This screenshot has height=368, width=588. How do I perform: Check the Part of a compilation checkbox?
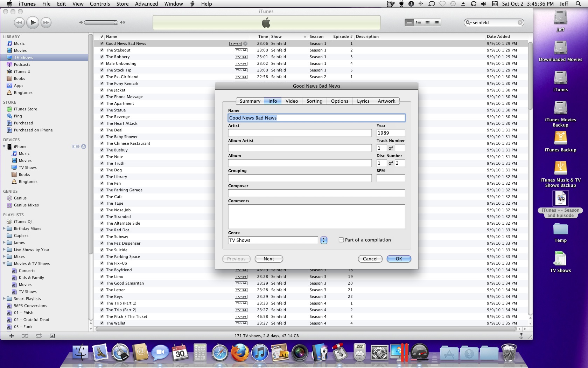point(341,240)
